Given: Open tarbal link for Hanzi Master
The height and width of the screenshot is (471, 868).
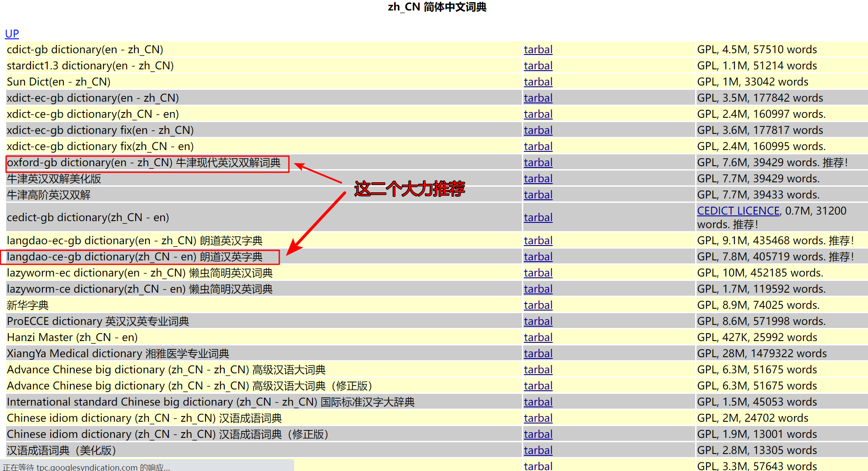Looking at the screenshot, I should (x=538, y=338).
